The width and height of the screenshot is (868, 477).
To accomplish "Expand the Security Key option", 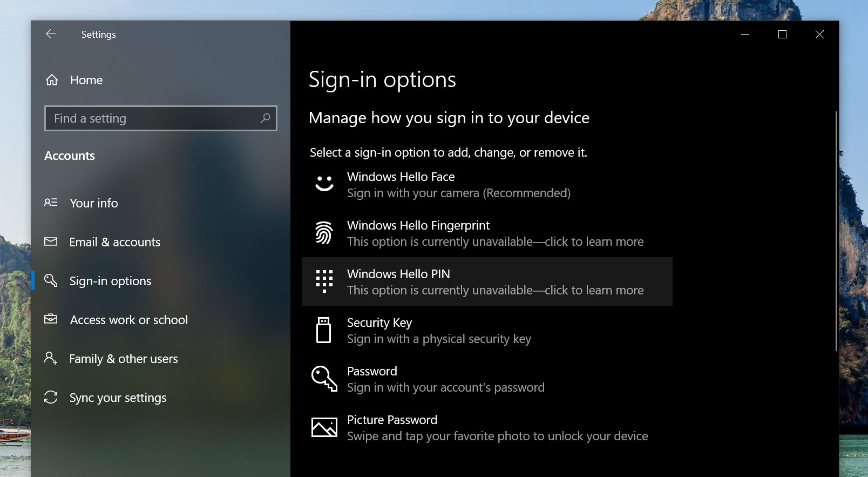I will point(438,330).
